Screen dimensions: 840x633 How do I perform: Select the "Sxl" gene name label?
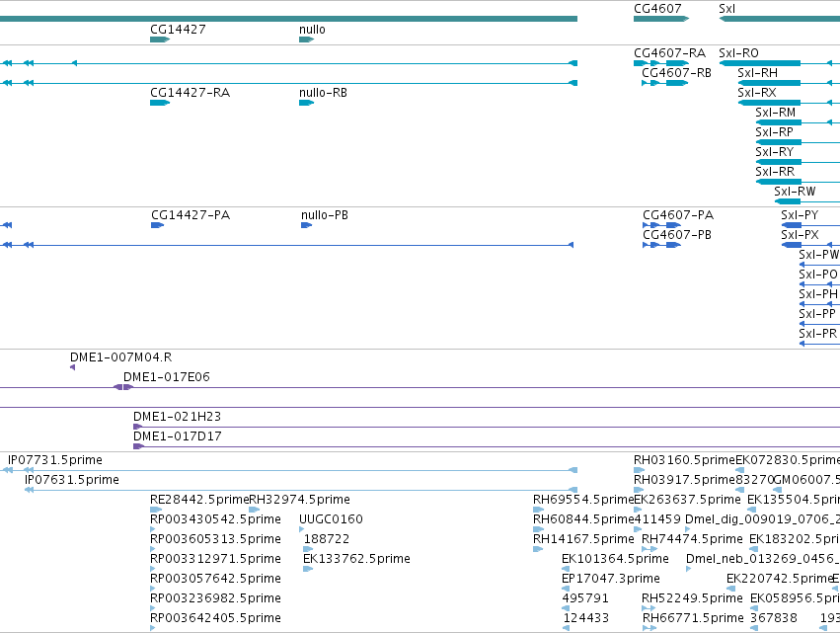(x=726, y=9)
